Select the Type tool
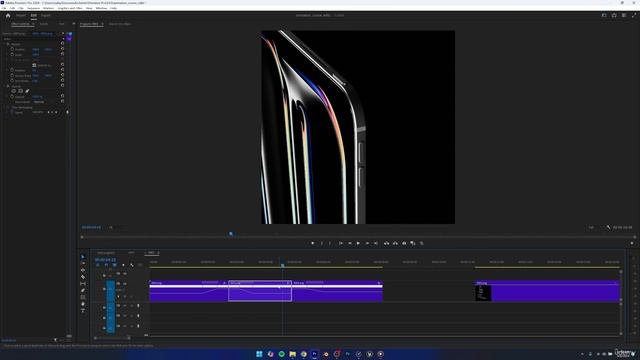Image resolution: width=640 pixels, height=360 pixels. (x=83, y=311)
